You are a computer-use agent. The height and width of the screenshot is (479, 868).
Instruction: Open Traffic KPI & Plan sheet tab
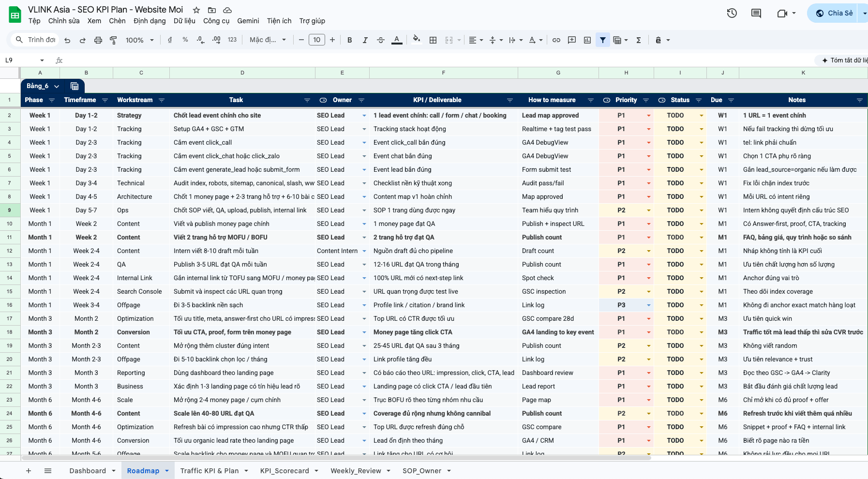[210, 471]
